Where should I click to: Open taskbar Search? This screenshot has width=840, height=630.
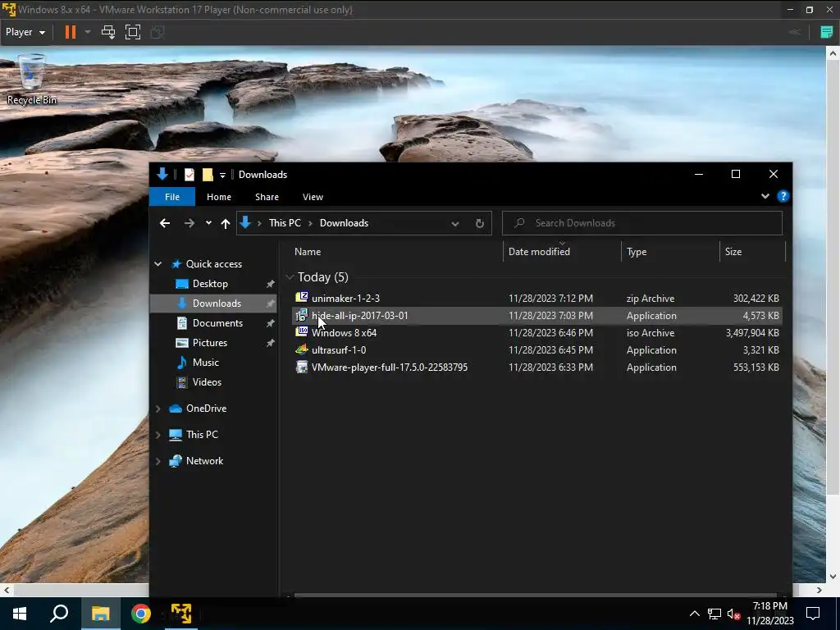click(x=59, y=614)
